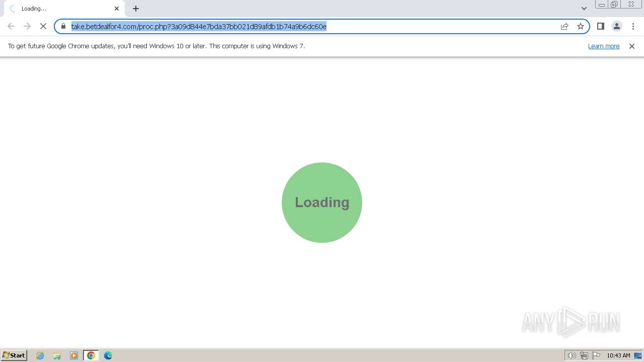Open Chrome profile menu
The image size is (644, 362).
(x=617, y=26)
